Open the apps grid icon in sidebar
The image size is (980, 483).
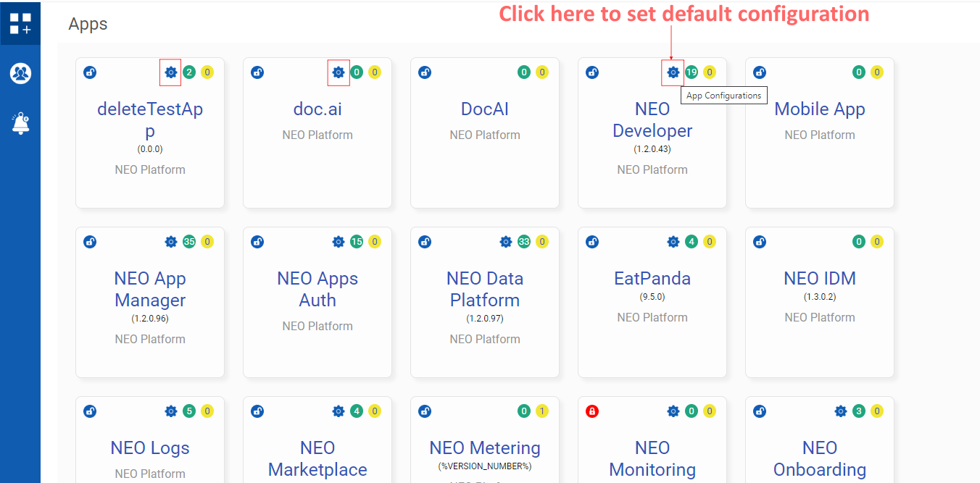coord(20,24)
